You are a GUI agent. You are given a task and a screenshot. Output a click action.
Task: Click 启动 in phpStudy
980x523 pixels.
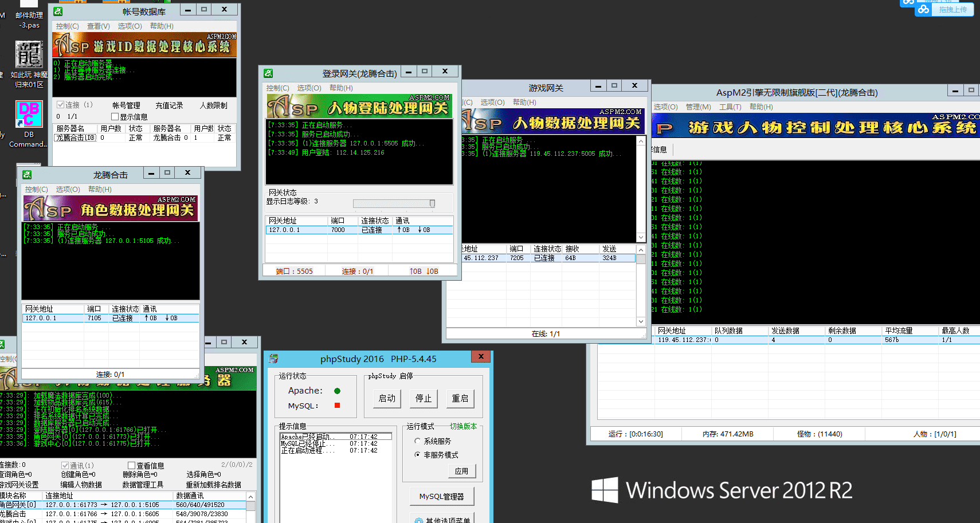[x=387, y=398]
